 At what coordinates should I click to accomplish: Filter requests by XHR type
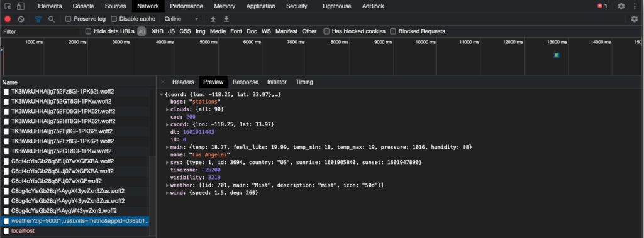pos(158,31)
